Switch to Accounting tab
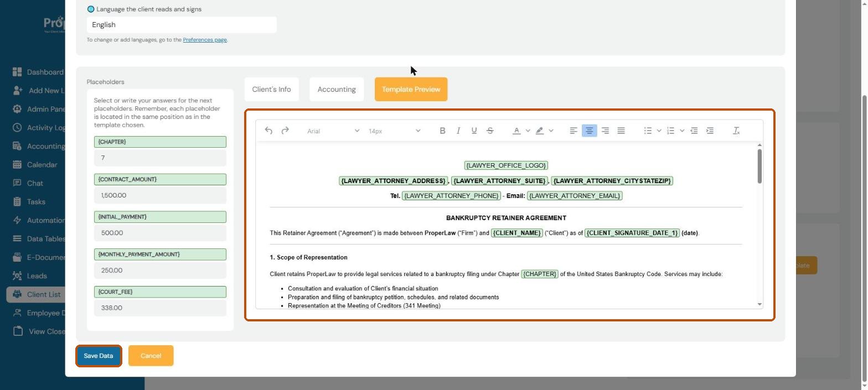The image size is (868, 390). point(337,89)
